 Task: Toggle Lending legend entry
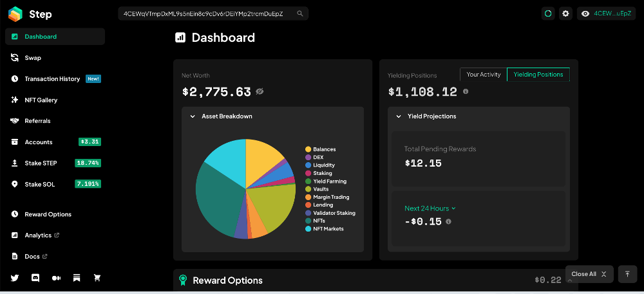pos(319,205)
